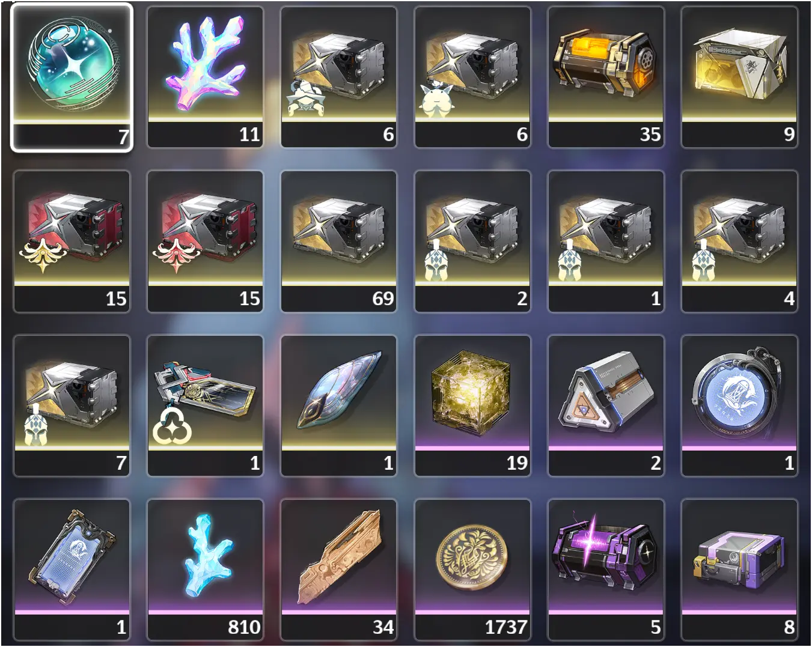Open the orange glowing capsule with count 35
812x647 pixels.
pos(606,77)
